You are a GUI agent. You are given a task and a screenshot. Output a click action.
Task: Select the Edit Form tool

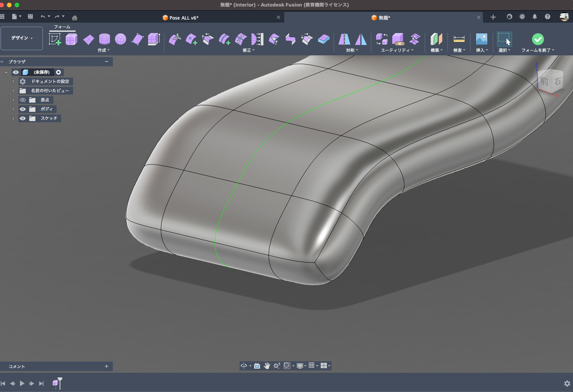175,39
